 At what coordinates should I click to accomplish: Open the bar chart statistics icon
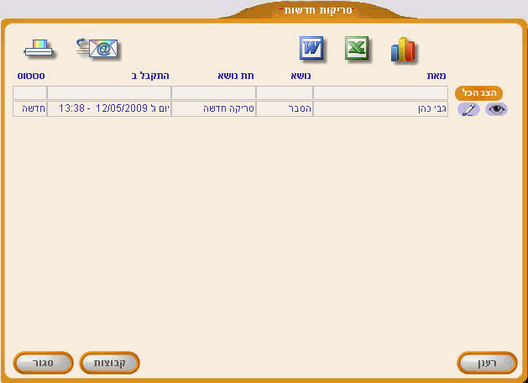pyautogui.click(x=403, y=50)
